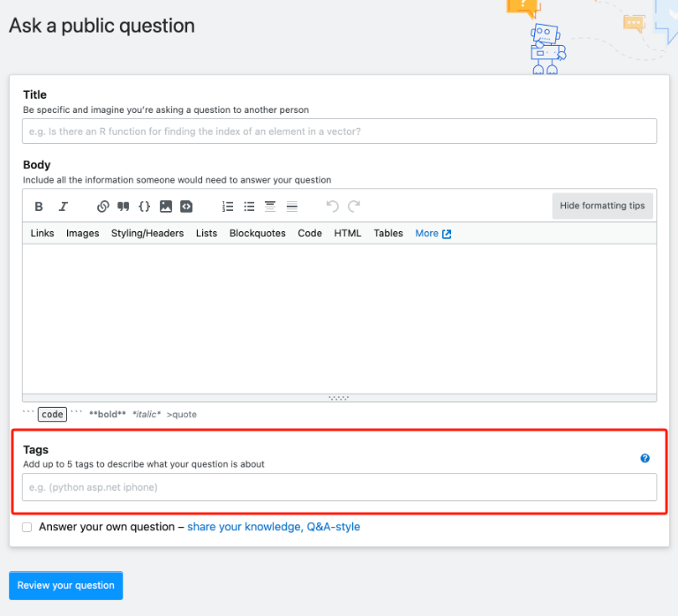Insert a blockquote with the quote icon

124,207
